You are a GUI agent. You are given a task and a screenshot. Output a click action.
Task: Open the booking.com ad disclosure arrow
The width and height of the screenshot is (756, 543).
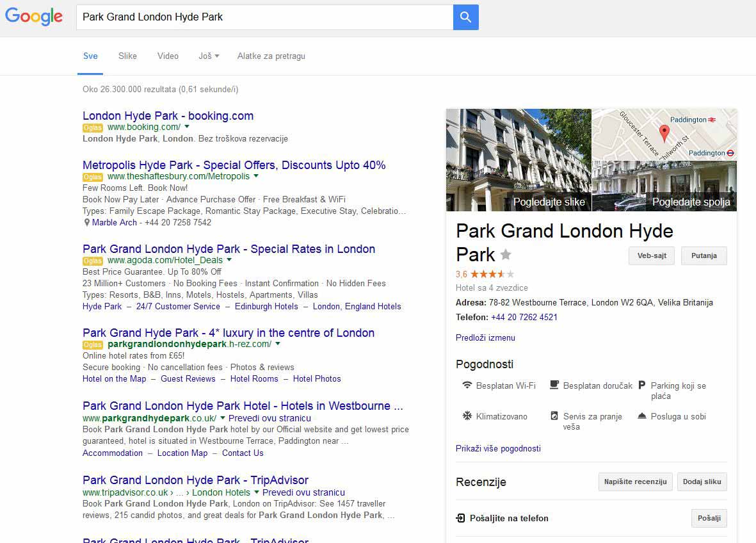point(187,127)
